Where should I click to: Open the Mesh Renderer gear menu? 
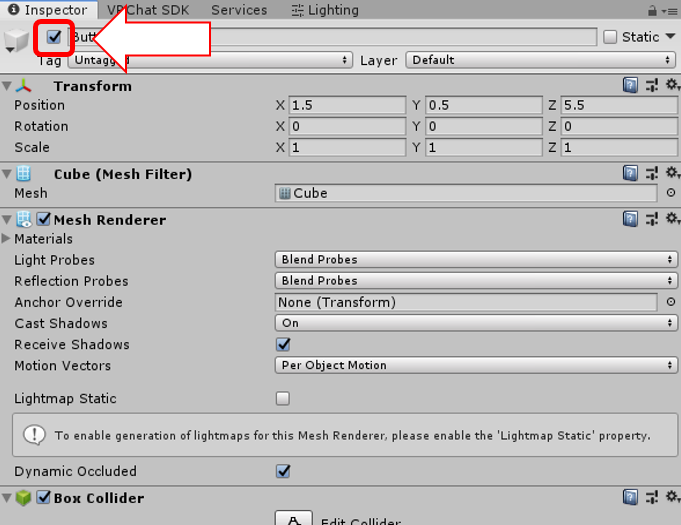pos(672,218)
